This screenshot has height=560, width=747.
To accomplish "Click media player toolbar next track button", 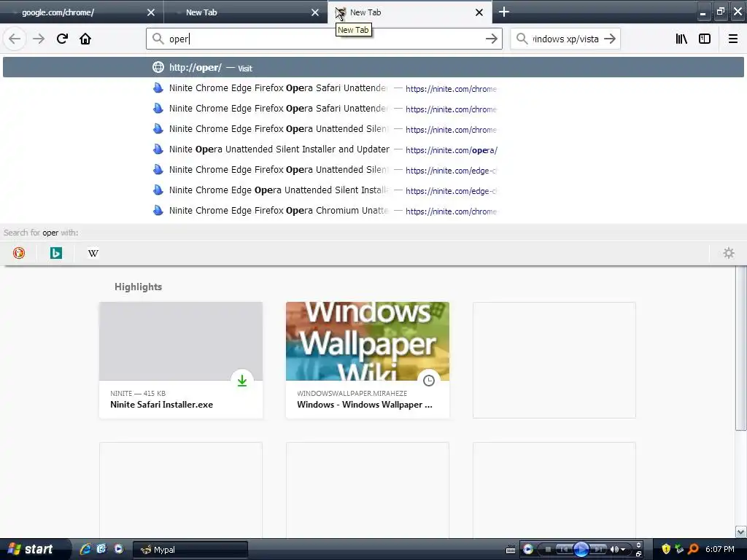I will 598,550.
